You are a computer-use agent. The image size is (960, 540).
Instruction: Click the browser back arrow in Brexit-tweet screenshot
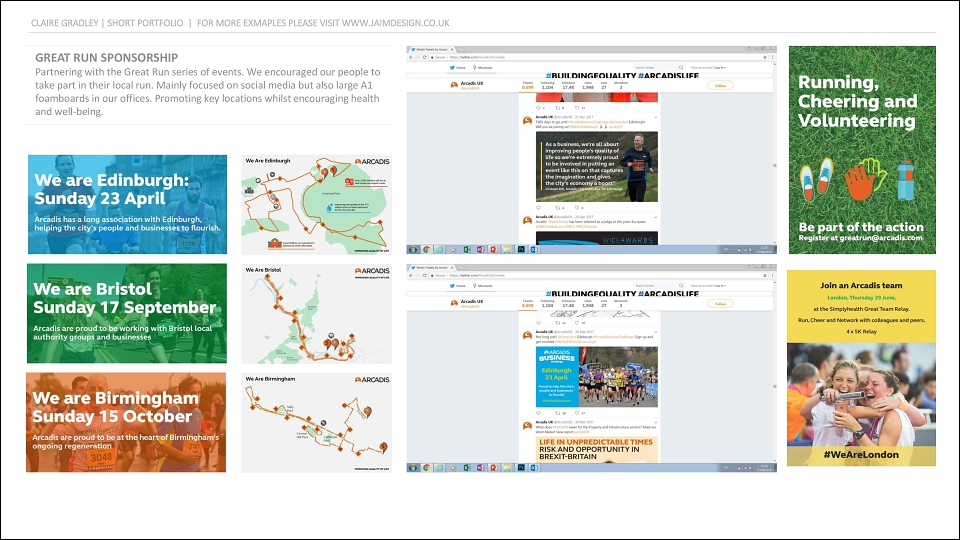[410, 275]
